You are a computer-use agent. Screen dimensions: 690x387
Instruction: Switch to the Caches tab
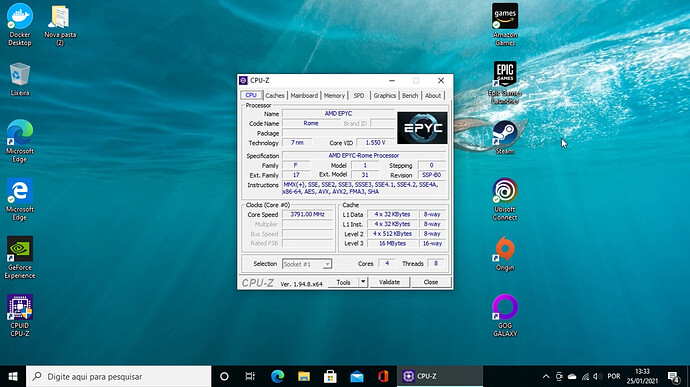click(x=275, y=96)
